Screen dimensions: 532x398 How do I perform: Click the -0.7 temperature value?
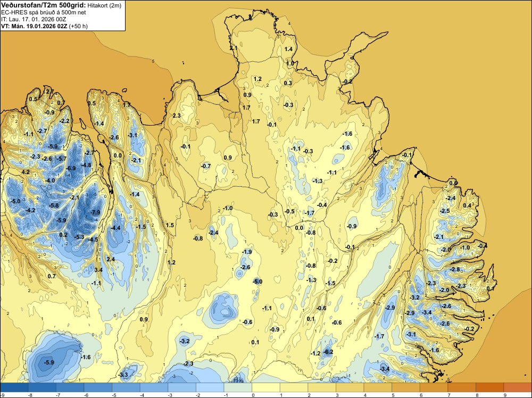tap(205, 166)
